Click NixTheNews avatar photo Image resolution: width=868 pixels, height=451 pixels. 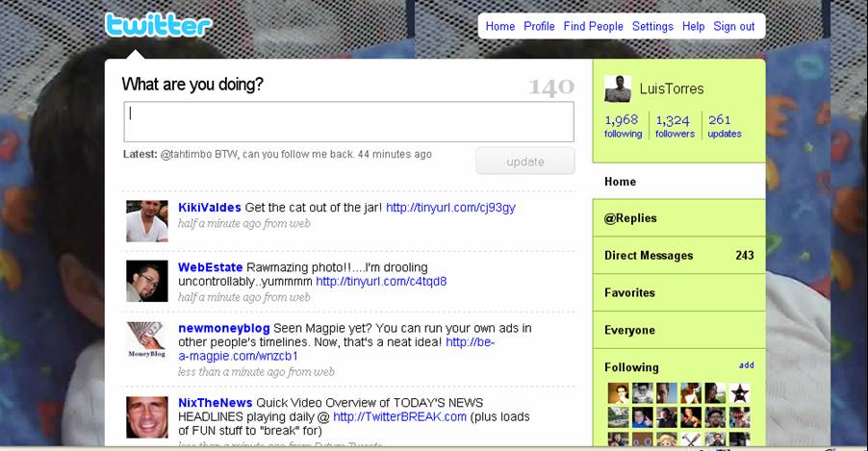[x=146, y=417]
